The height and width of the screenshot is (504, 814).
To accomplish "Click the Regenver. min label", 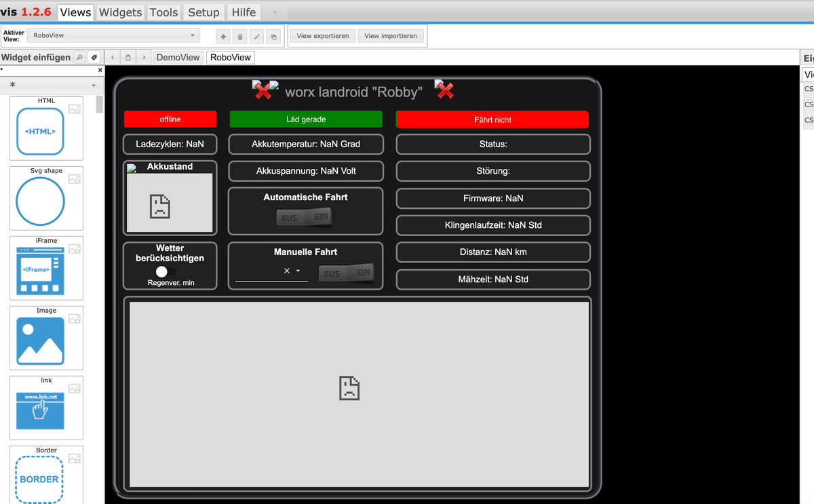I will point(171,283).
